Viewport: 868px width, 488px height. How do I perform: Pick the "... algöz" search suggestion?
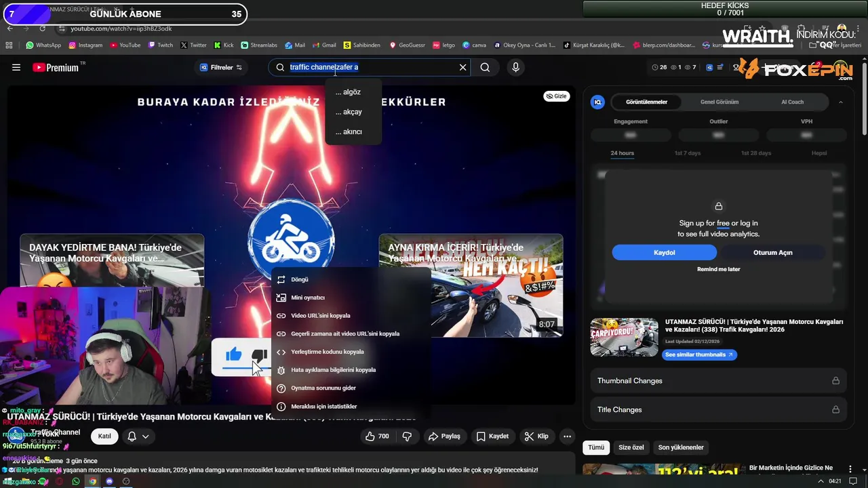353,92
